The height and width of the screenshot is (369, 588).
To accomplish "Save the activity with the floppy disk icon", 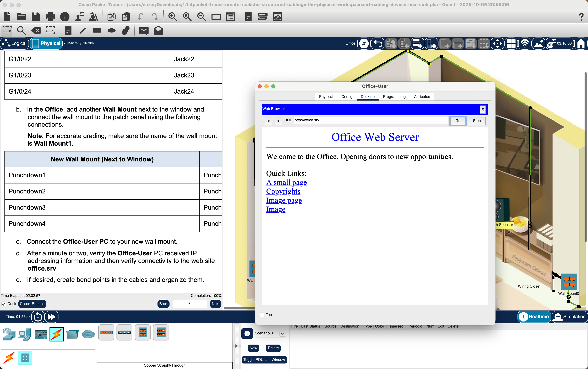I will coord(36,17).
